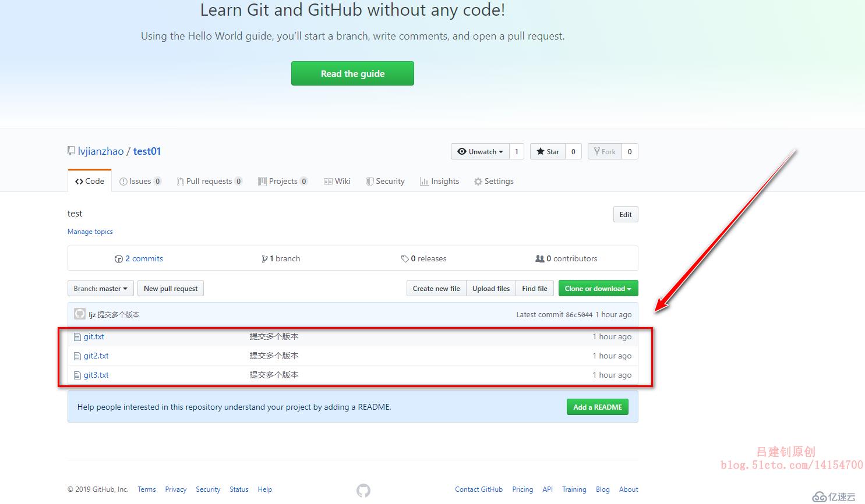Open the API footer link
Viewport: 865px width, 504px height.
pyautogui.click(x=548, y=489)
